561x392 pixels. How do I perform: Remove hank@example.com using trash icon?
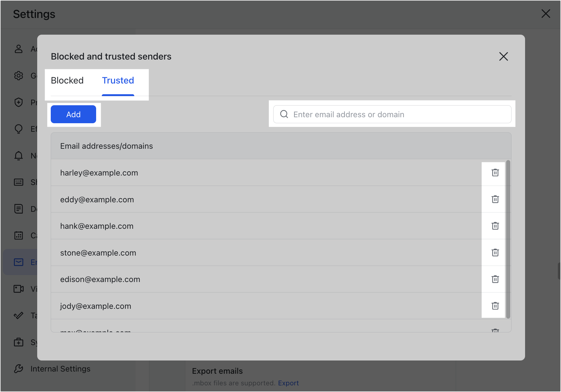click(x=495, y=226)
